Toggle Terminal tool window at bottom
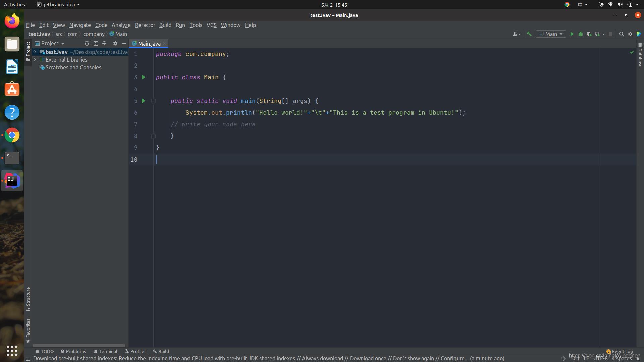This screenshot has height=362, width=644. click(x=105, y=351)
